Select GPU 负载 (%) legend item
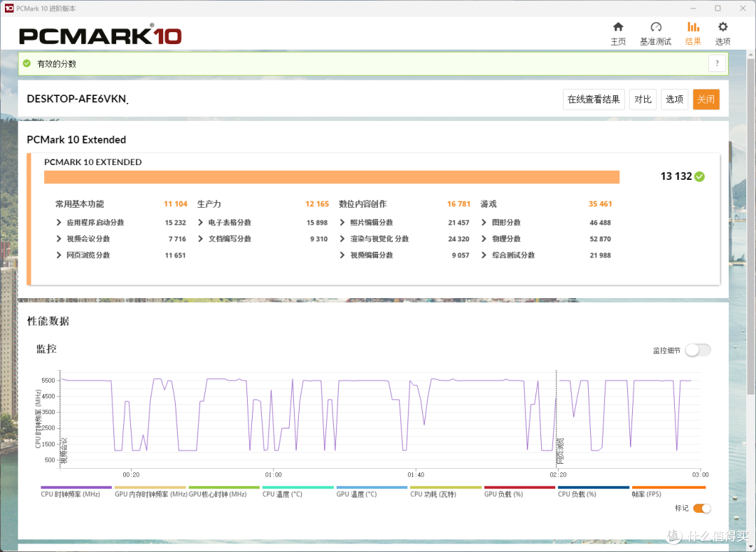The height and width of the screenshot is (552, 756). (519, 492)
